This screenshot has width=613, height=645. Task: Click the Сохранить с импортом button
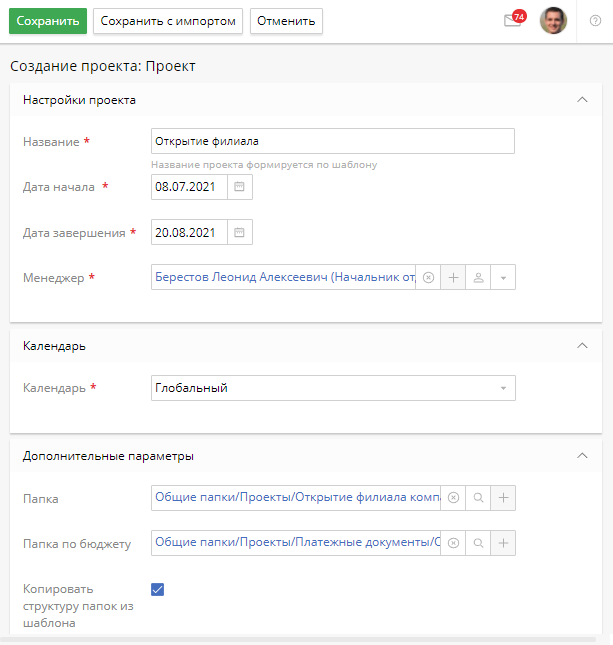(x=168, y=21)
